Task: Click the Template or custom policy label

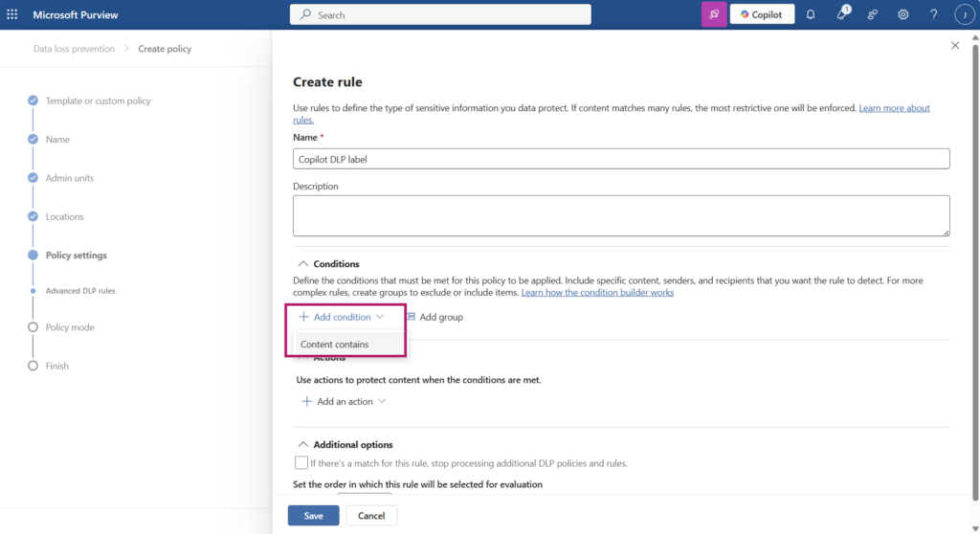Action: [x=99, y=100]
